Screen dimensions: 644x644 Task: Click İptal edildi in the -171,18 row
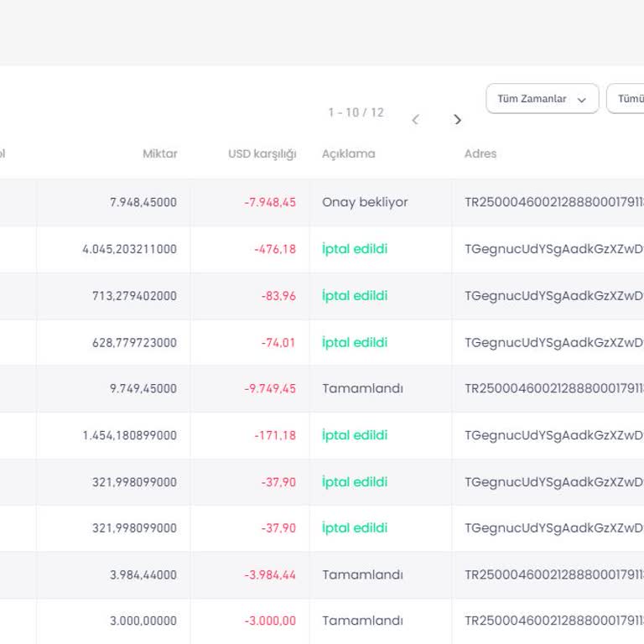tap(355, 435)
